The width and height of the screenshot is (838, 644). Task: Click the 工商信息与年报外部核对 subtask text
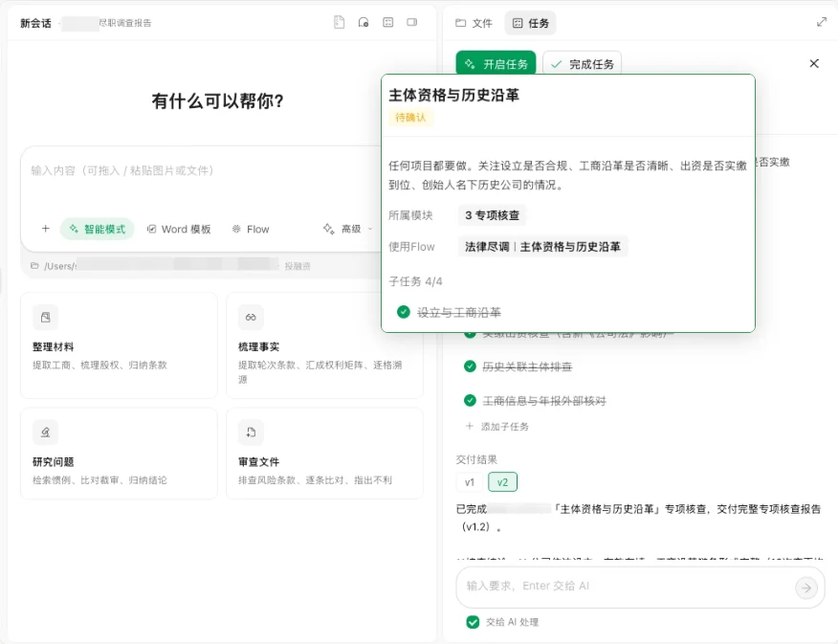tap(544, 401)
